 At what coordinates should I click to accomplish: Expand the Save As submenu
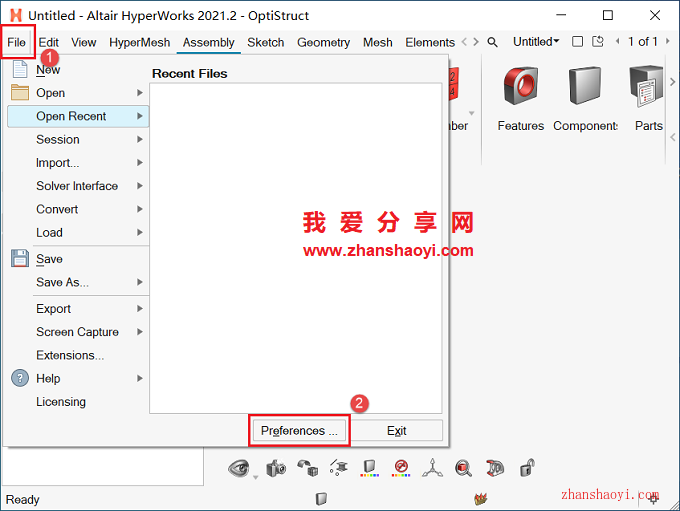tap(78, 282)
